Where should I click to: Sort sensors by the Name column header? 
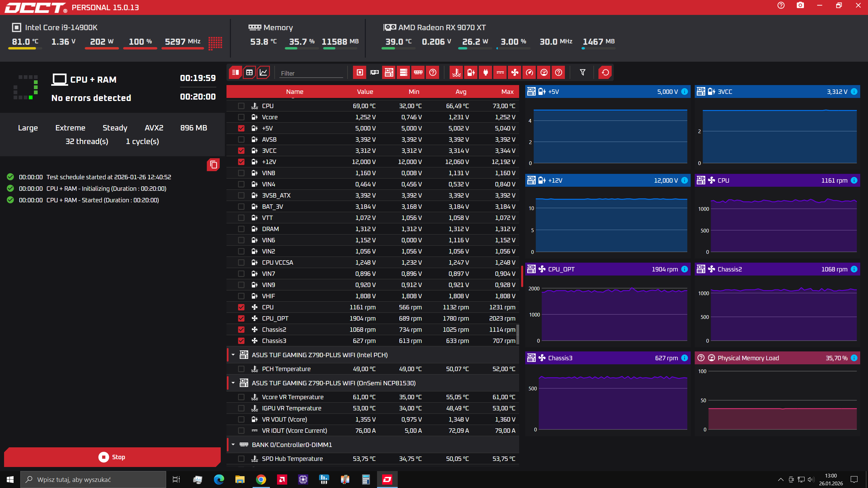click(294, 92)
